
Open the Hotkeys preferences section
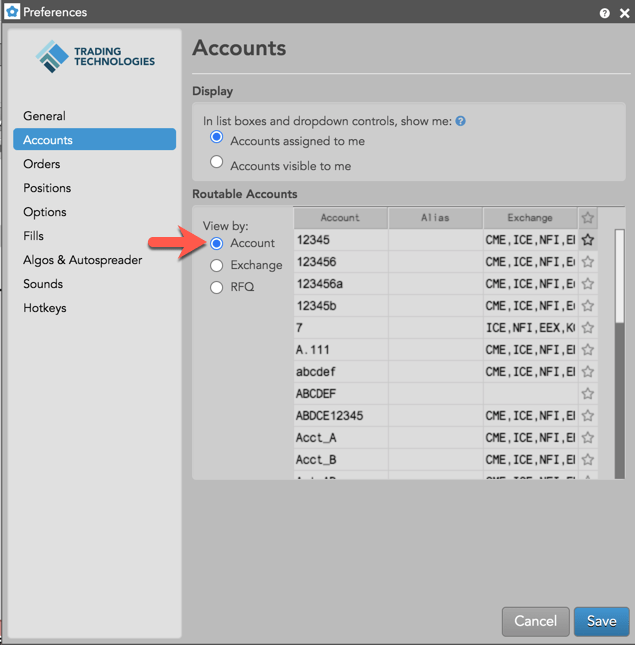point(95,308)
